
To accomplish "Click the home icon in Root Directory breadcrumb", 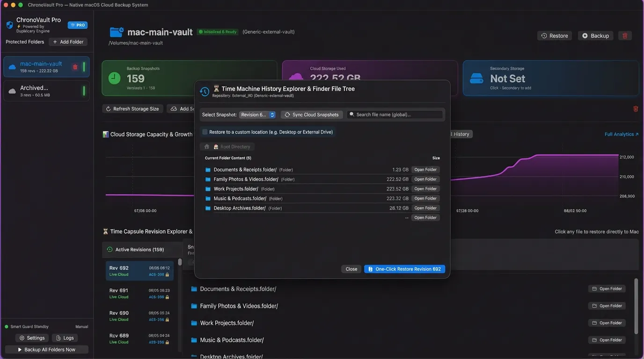I will (x=207, y=147).
